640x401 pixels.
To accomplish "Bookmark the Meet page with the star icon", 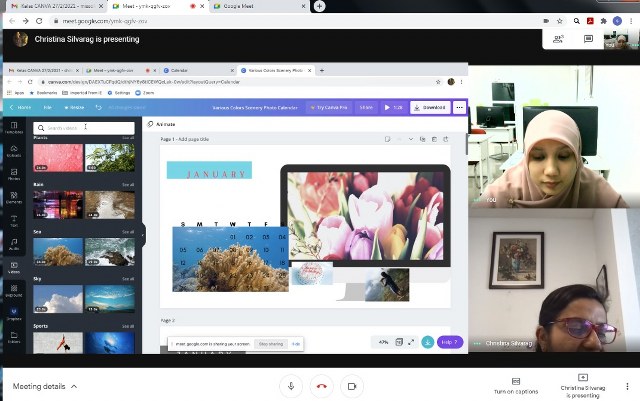I will click(x=560, y=21).
